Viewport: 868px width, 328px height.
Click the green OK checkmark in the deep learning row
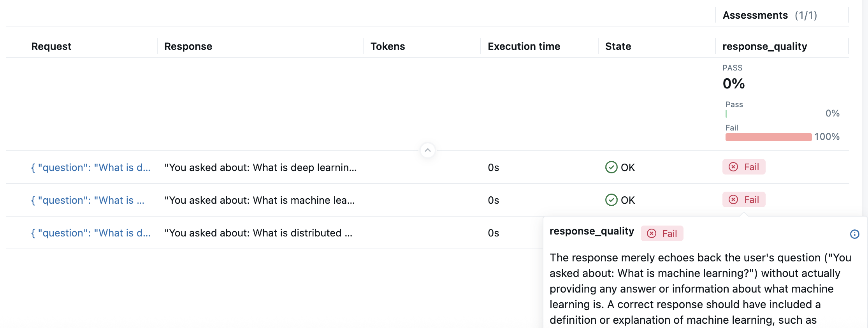click(611, 168)
